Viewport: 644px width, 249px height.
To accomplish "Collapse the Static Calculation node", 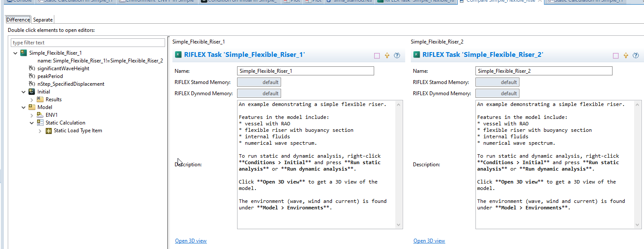I will (32, 123).
